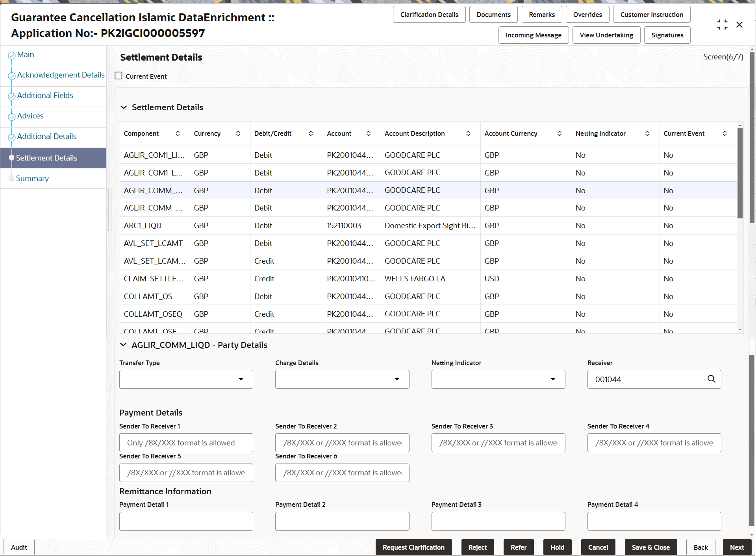Switch to the Acknowledgement Details step
This screenshot has width=756, height=556.
[x=61, y=75]
